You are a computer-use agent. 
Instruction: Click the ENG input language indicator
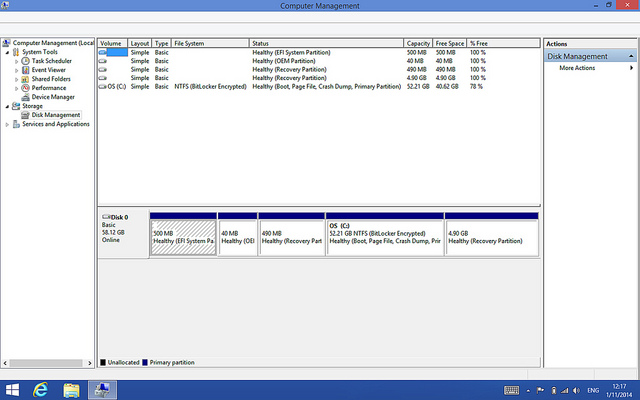[593, 391]
